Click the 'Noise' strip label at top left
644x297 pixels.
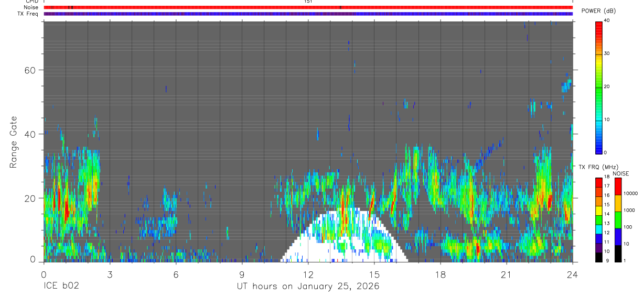(x=31, y=7)
